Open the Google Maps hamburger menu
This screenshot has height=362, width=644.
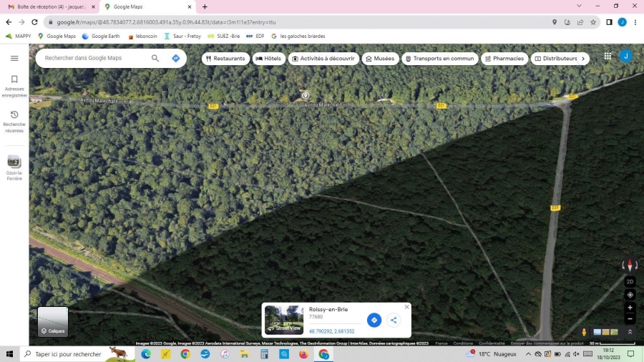pos(14,58)
